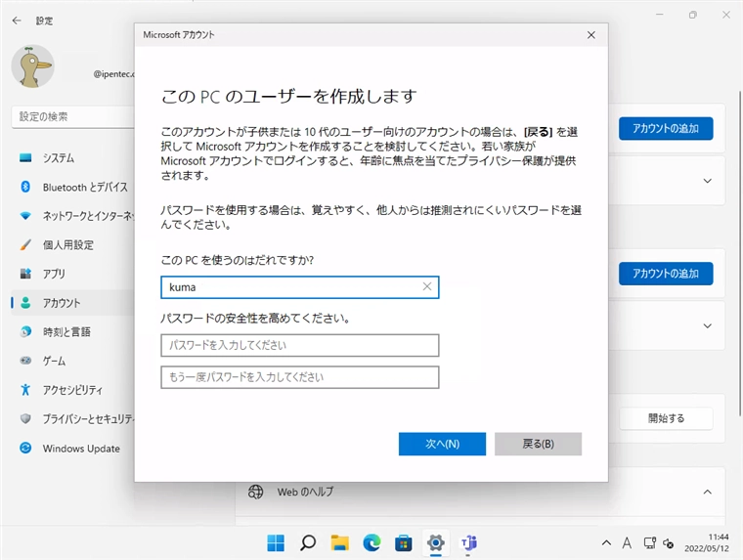Click the network Wi-Fi icon in the sidebar
Image resolution: width=743 pixels, height=560 pixels.
point(25,216)
